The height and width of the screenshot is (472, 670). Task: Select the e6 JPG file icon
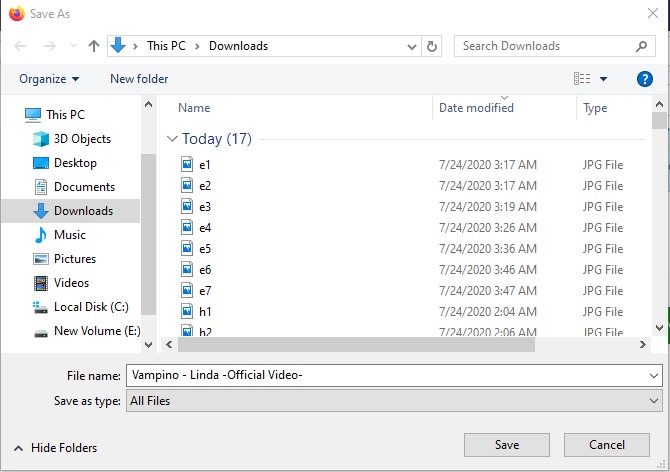(187, 269)
